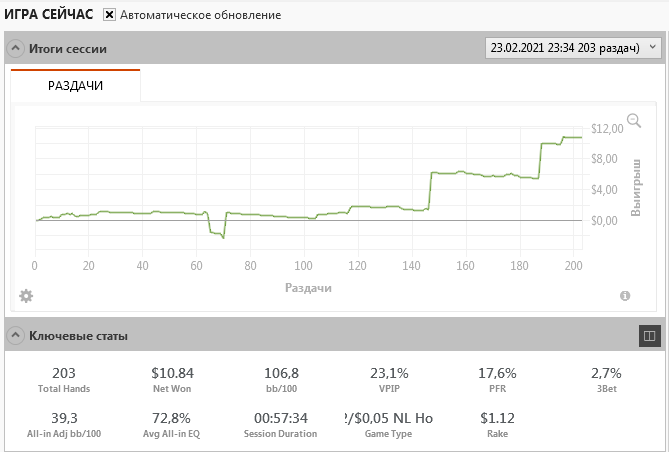Select the РАЗДАЧИ tab
Screen dimensions: 669x452
tap(76, 86)
